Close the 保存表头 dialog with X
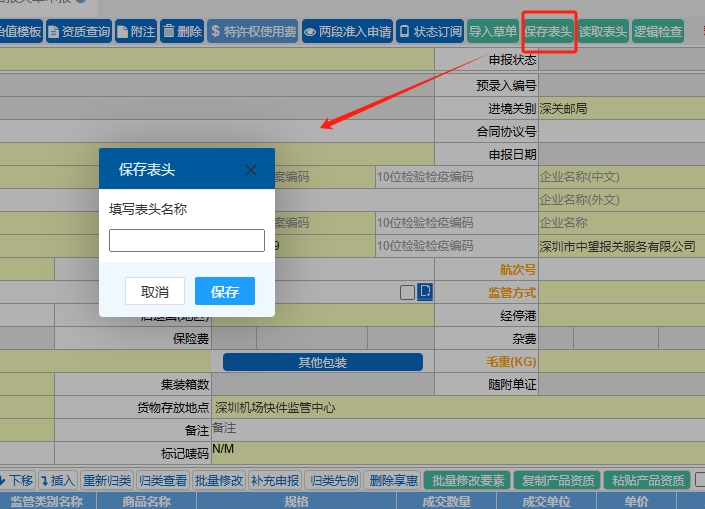Viewport: 705px width, 509px height. [251, 170]
